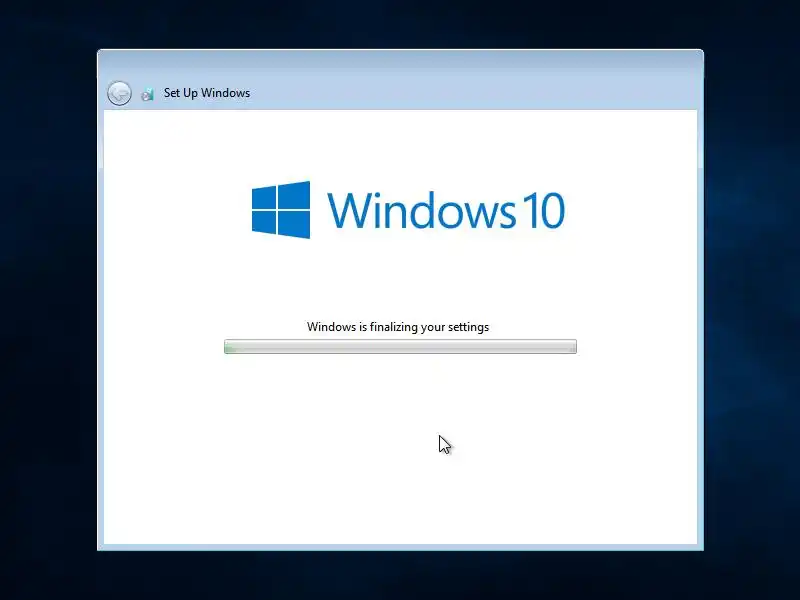The height and width of the screenshot is (600, 800).
Task: Click the Set Up Windows installer icon
Action: pyautogui.click(x=147, y=94)
